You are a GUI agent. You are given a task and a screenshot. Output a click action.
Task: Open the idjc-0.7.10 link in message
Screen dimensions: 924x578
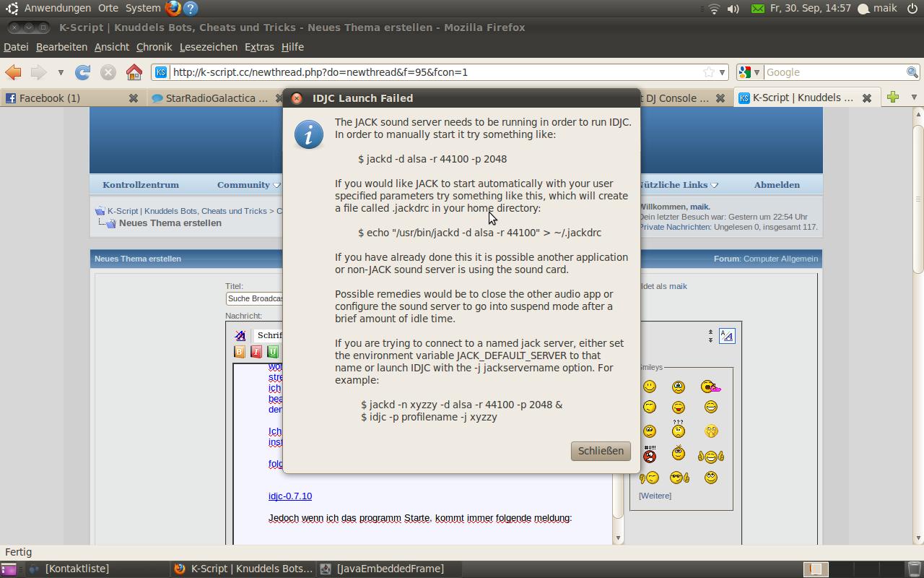(290, 496)
